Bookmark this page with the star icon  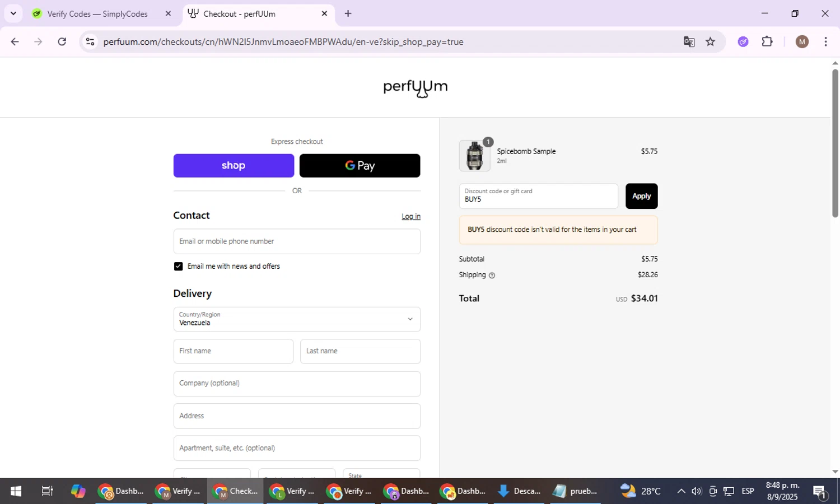710,41
